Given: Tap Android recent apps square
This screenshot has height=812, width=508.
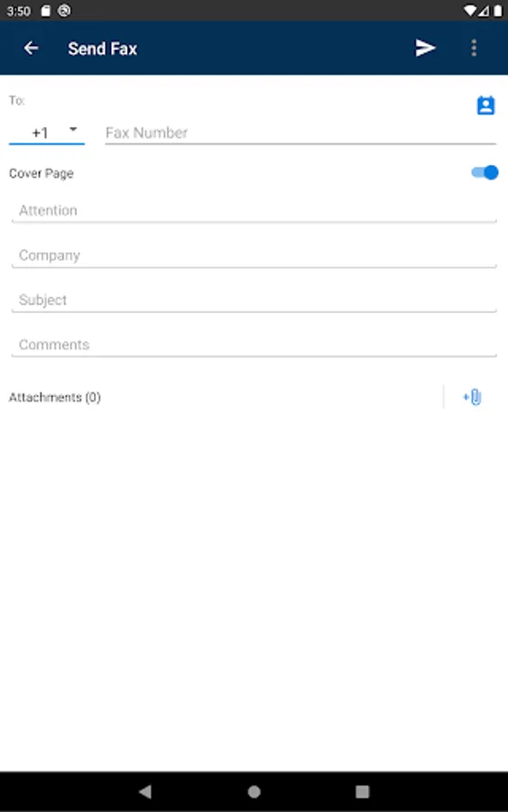Looking at the screenshot, I should point(363,791).
